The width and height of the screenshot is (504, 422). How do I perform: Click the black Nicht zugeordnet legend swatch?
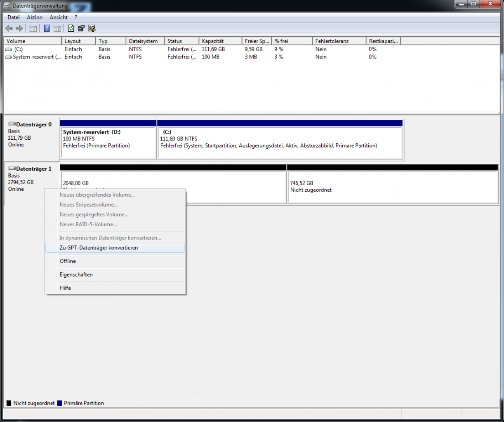pyautogui.click(x=9, y=403)
